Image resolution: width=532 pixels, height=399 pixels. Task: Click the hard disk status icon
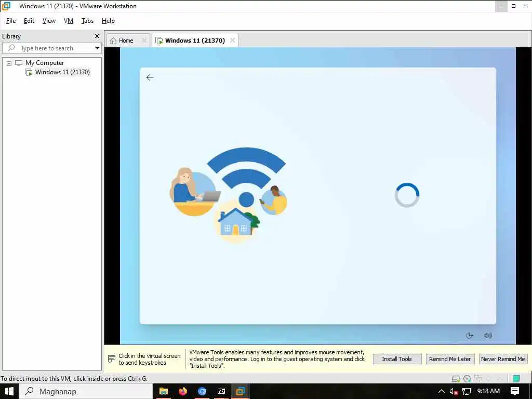tap(456, 379)
